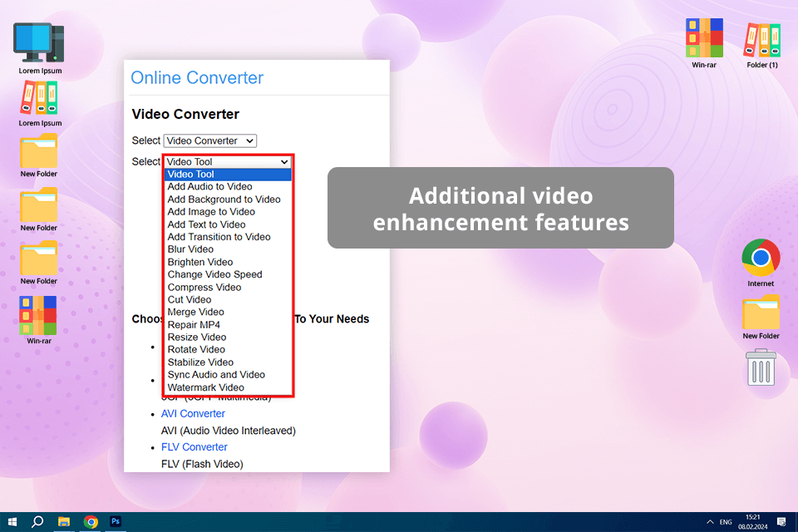Select Compress Video option
The width and height of the screenshot is (798, 532).
click(228, 287)
